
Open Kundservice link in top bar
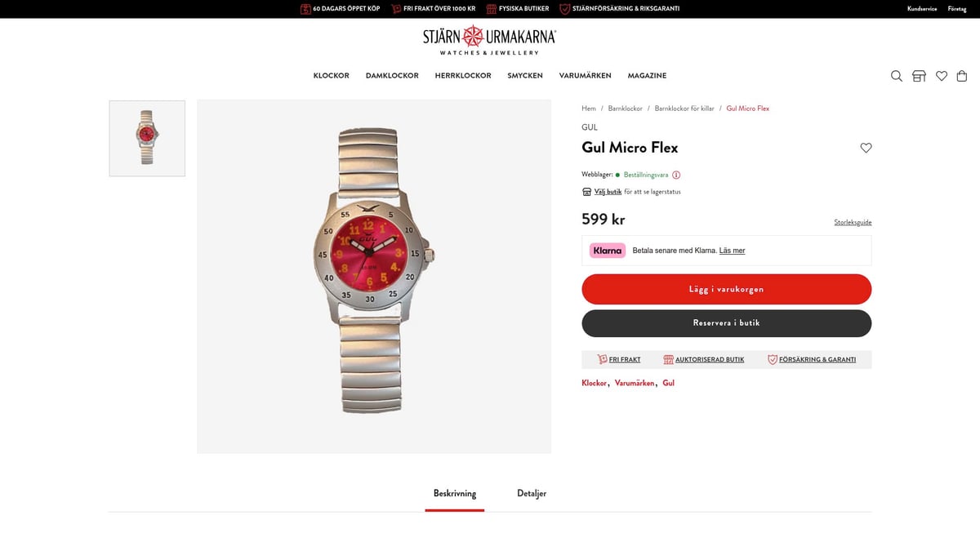[922, 9]
